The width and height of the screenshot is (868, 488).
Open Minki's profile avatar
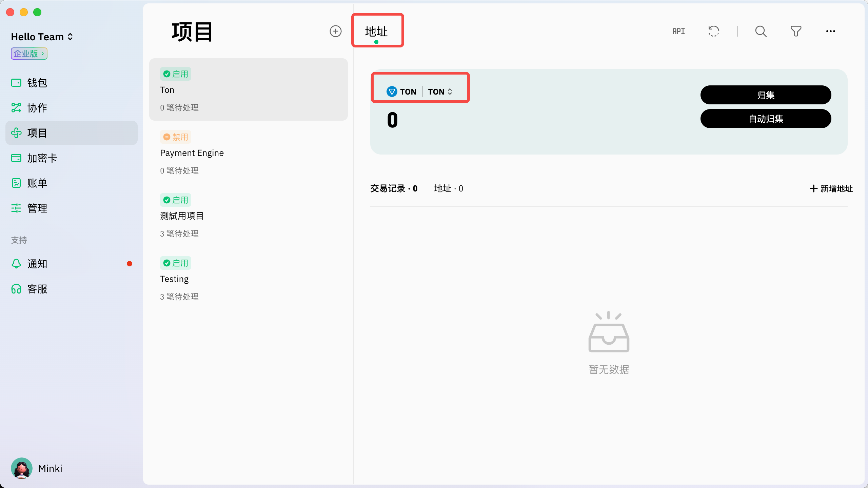[x=22, y=468]
